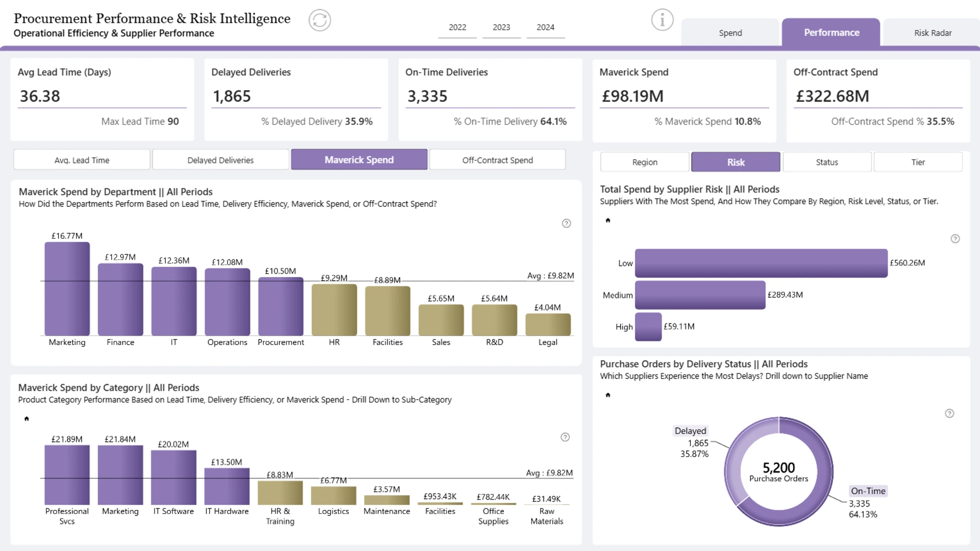This screenshot has height=551, width=980.
Task: Click the Sales department bar
Action: pyautogui.click(x=441, y=320)
